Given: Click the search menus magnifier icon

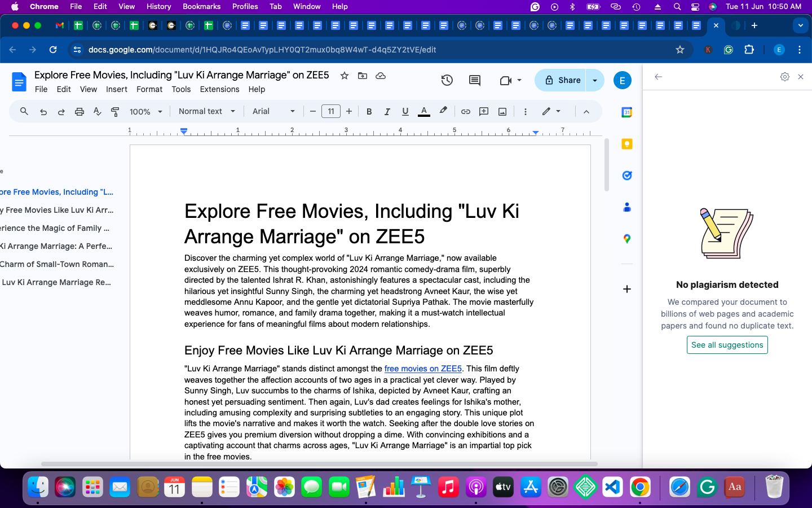Looking at the screenshot, I should (x=24, y=111).
